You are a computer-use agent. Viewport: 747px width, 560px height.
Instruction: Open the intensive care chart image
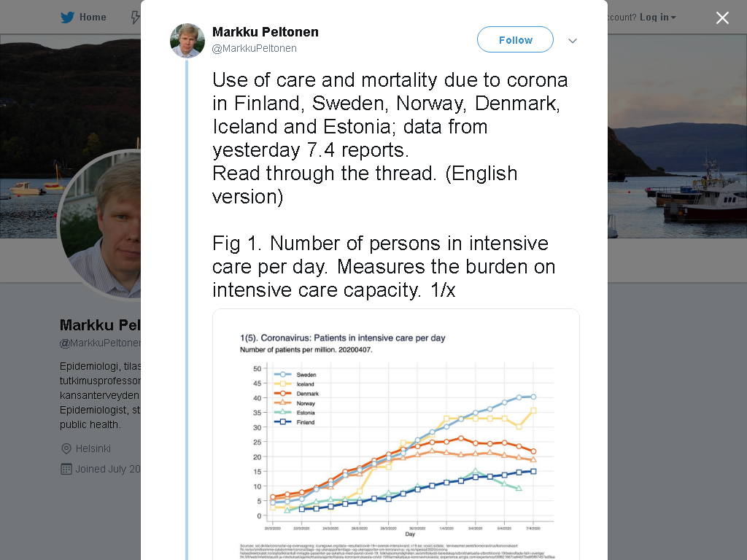point(396,435)
